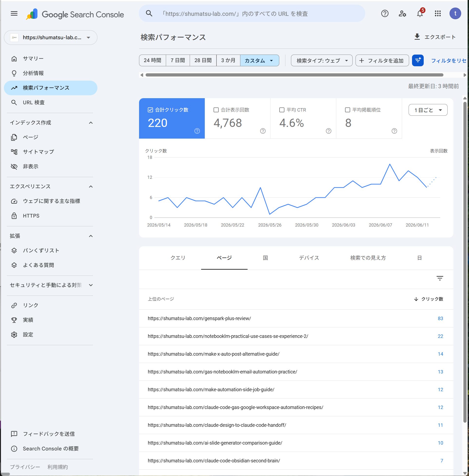Open サイトマップ report
The image size is (469, 476).
click(51, 152)
